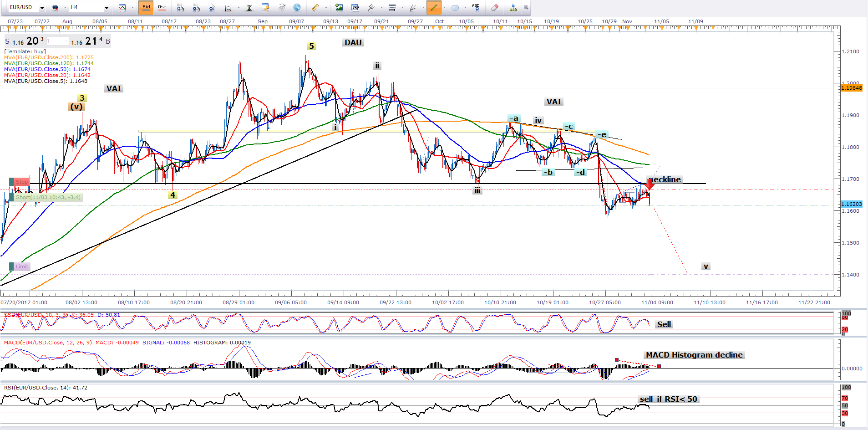868x430 pixels.
Task: Click the zoom out magnifier icon
Action: [x=196, y=7]
